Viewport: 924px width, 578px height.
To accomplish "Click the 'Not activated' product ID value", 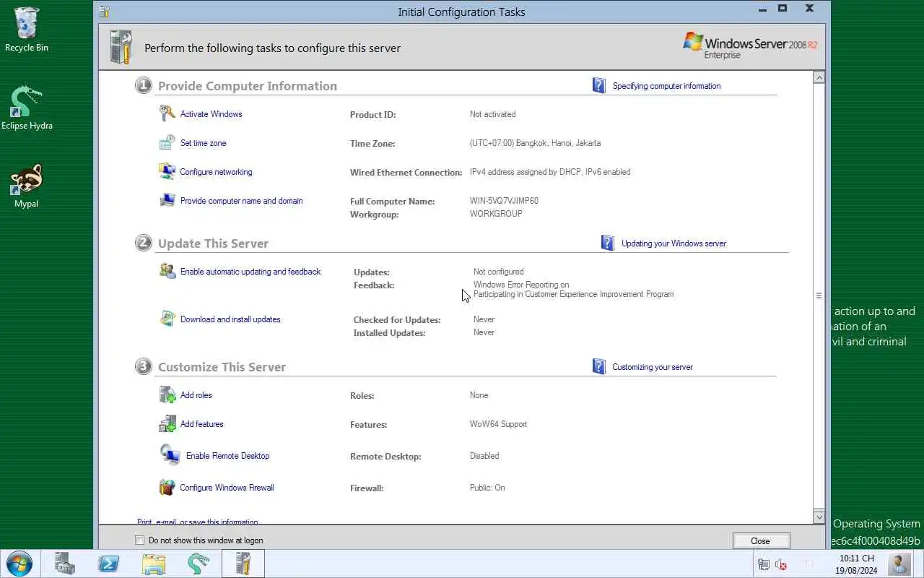I will 492,114.
